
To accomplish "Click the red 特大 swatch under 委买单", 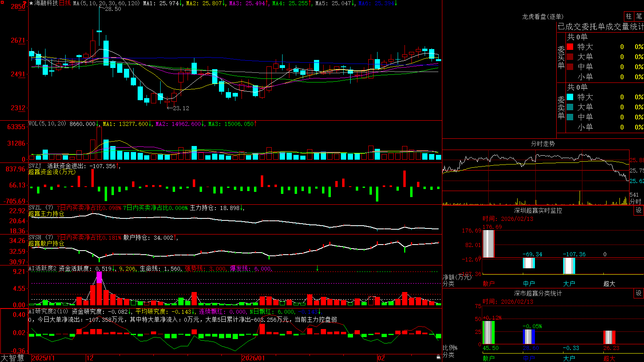I will 570,47.
